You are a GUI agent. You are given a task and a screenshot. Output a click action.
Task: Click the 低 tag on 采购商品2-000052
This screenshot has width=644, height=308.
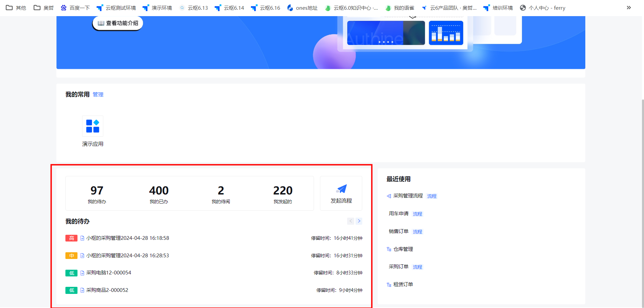[71, 290]
